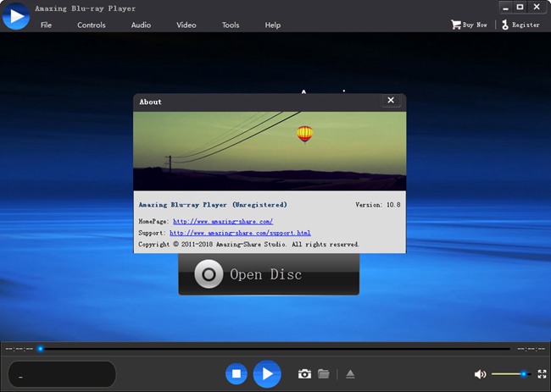Click the hot air balloon banner image
This screenshot has height=392, width=551.
270,152
